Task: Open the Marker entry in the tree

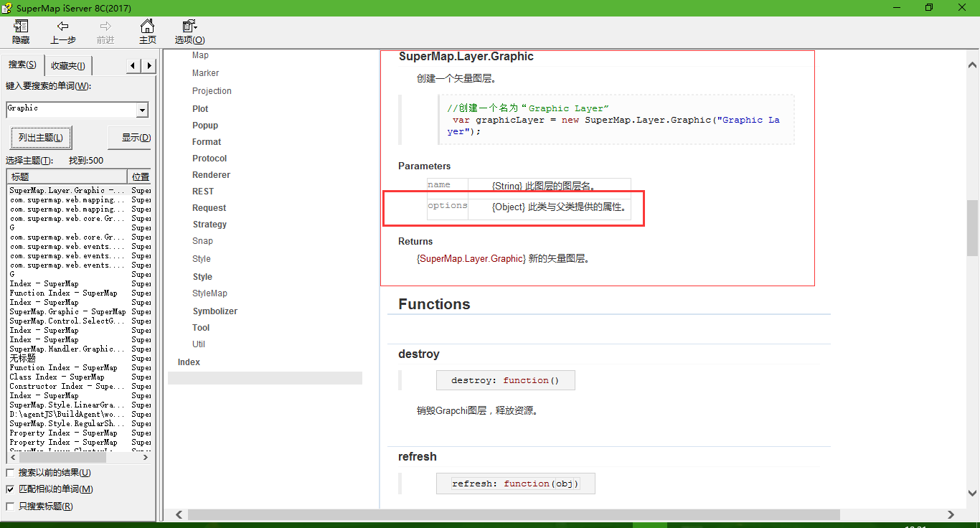Action: point(205,73)
